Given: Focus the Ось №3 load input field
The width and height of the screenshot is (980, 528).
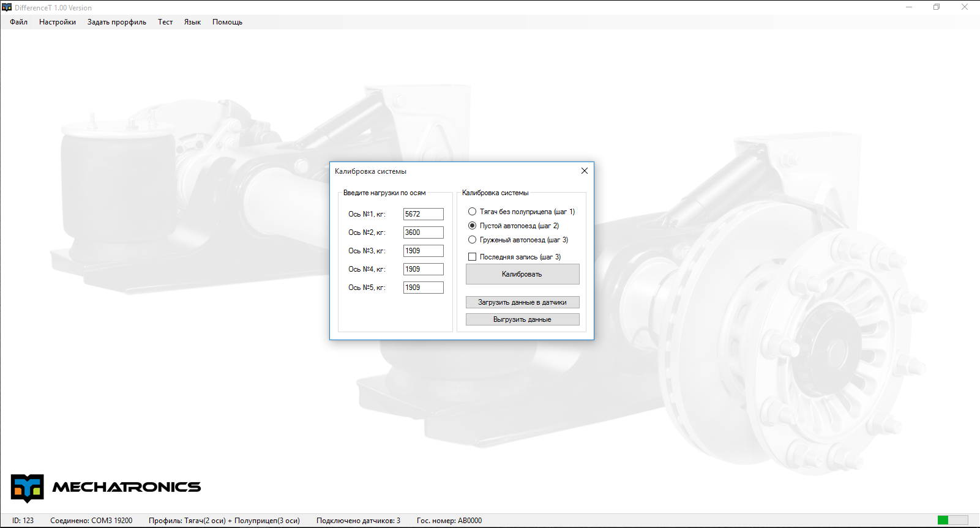Looking at the screenshot, I should 423,251.
